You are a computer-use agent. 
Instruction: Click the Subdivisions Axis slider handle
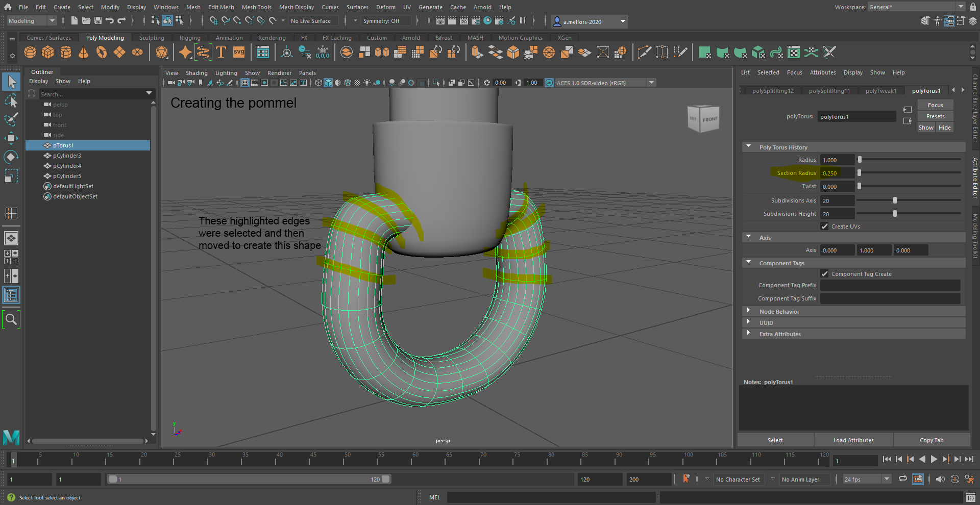pos(895,200)
